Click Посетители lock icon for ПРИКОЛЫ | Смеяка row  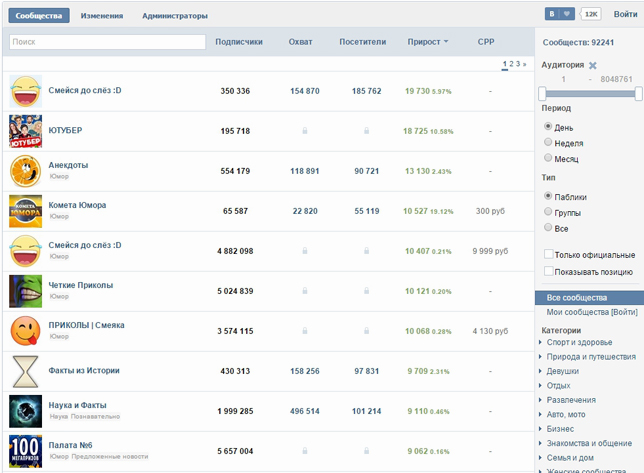[x=366, y=331]
